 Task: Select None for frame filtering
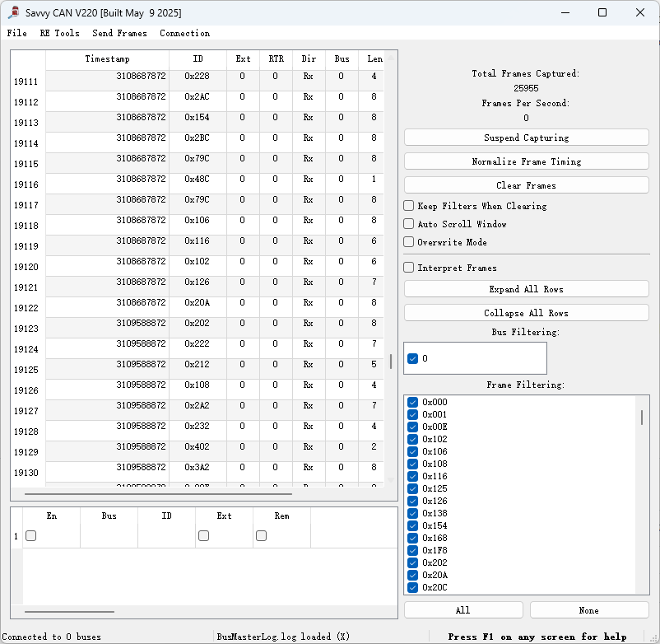589,610
